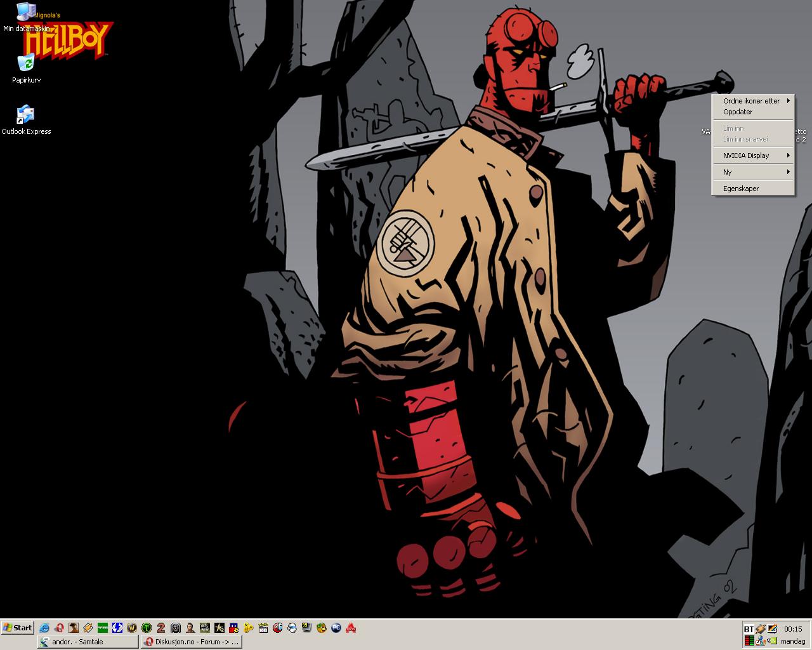This screenshot has height=650, width=812.
Task: Click the red A icon in quick launch
Action: click(351, 628)
